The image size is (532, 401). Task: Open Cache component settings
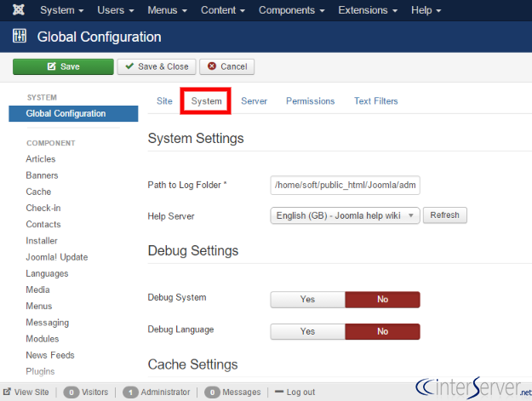tap(38, 192)
